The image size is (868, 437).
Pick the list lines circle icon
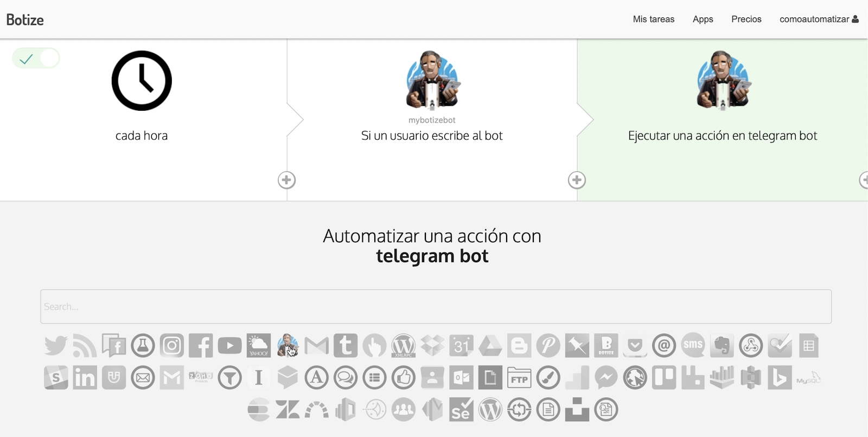pyautogui.click(x=374, y=378)
